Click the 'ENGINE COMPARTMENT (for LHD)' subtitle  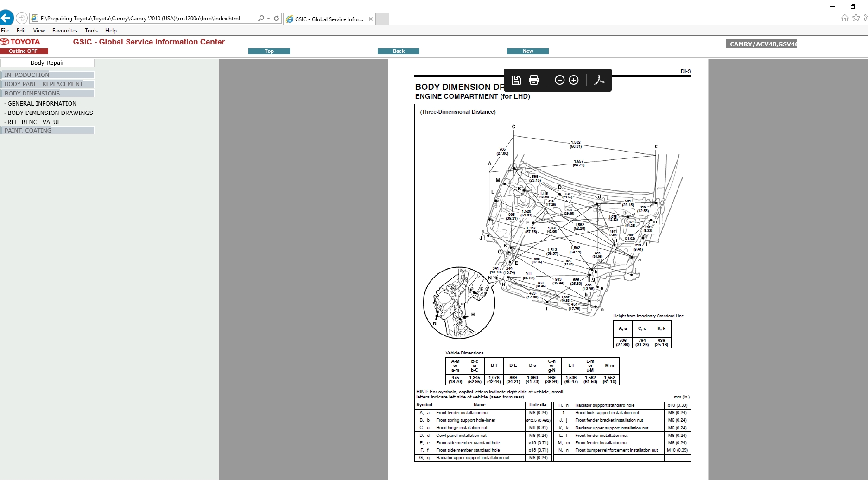coord(472,96)
